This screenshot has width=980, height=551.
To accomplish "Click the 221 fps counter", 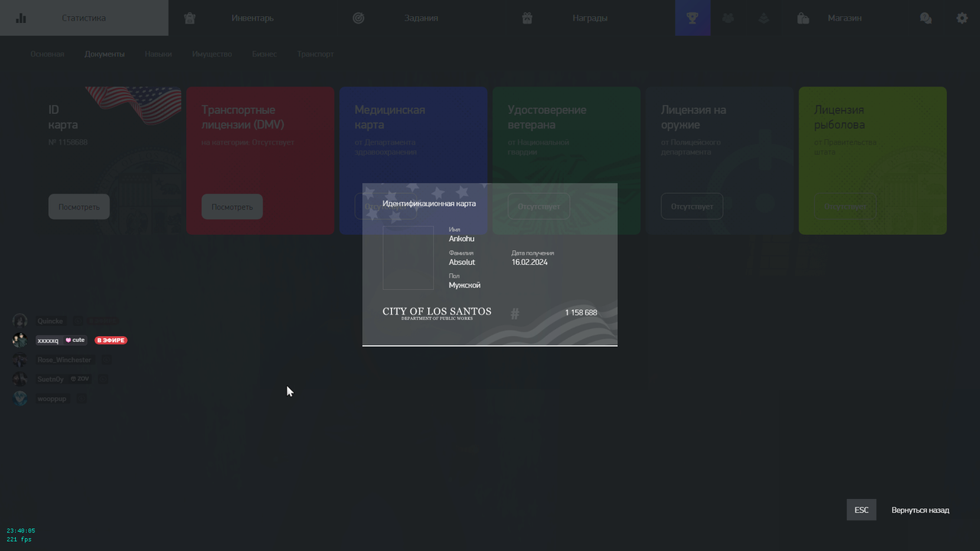I will (x=19, y=540).
